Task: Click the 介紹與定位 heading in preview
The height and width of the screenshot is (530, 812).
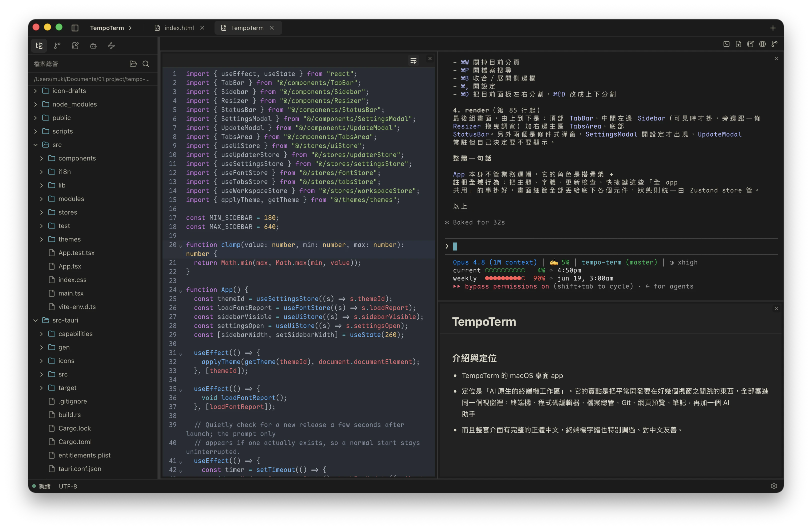Action: 474,358
